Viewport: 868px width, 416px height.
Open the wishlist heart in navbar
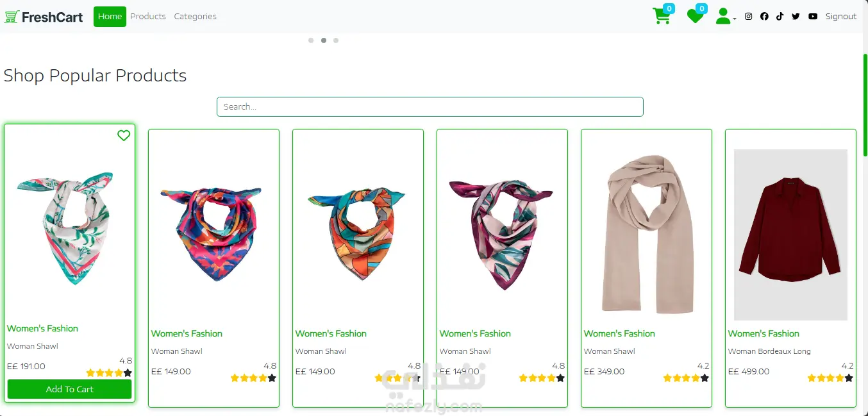[x=695, y=16]
